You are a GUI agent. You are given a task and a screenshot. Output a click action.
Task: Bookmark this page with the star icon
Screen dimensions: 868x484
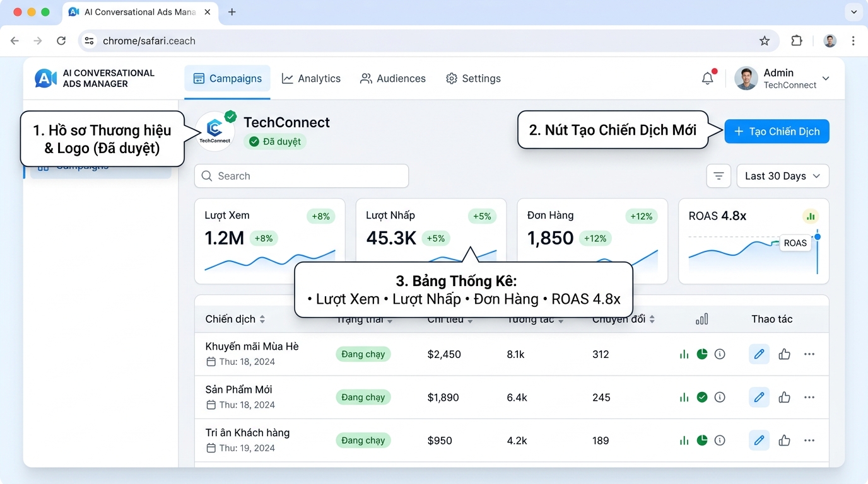(x=765, y=41)
